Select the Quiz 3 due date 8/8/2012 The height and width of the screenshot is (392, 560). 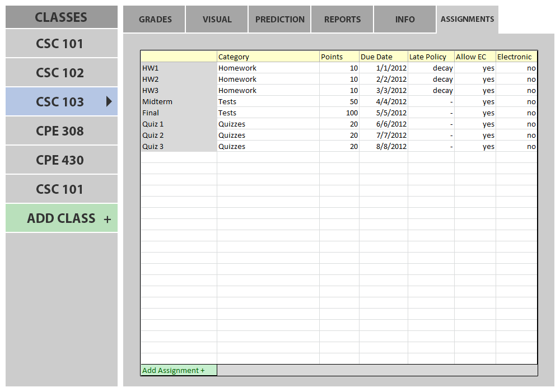click(383, 146)
